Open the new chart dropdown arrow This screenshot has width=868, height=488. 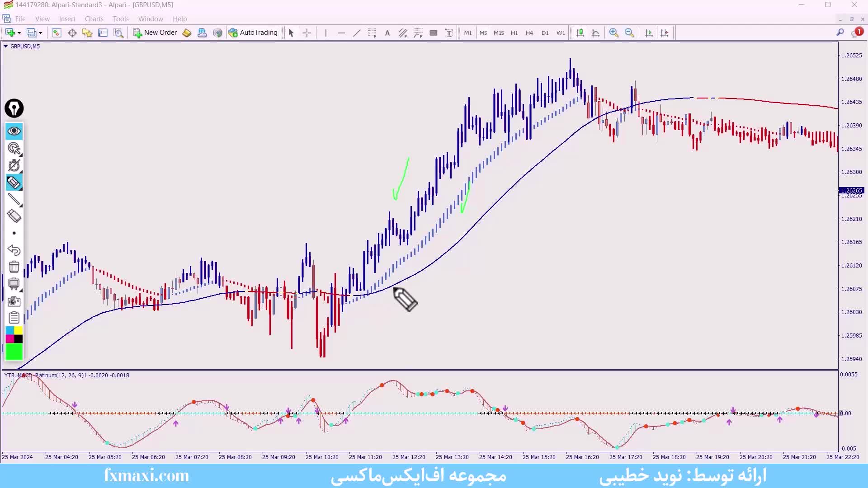tap(19, 33)
